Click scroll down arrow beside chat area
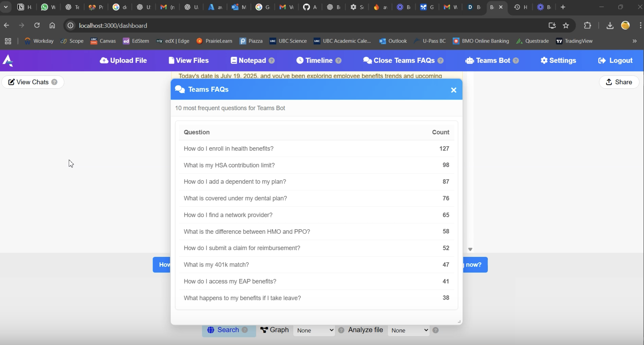Image resolution: width=644 pixels, height=345 pixels. (470, 249)
